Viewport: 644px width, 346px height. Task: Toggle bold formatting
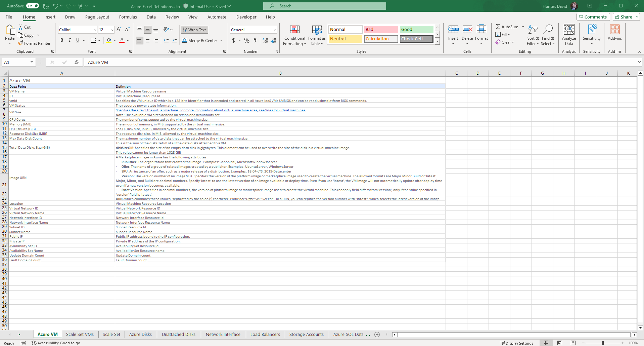[x=61, y=40]
